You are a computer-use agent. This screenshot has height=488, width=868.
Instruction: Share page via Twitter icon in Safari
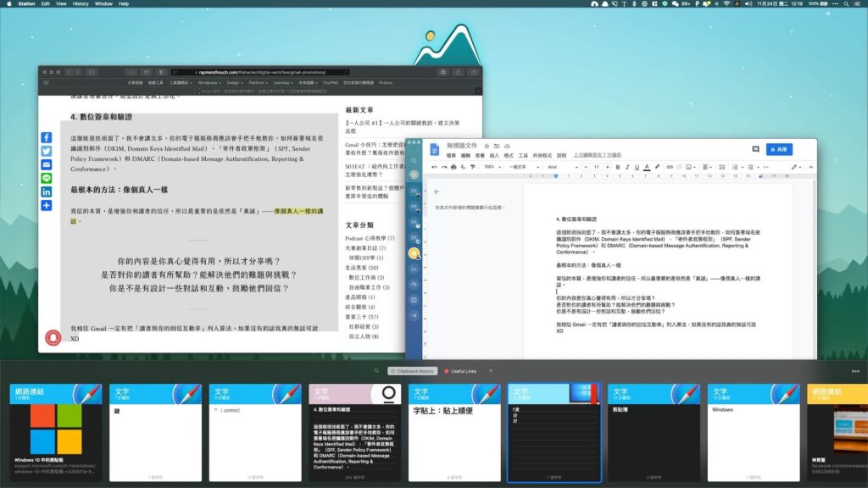[x=47, y=151]
